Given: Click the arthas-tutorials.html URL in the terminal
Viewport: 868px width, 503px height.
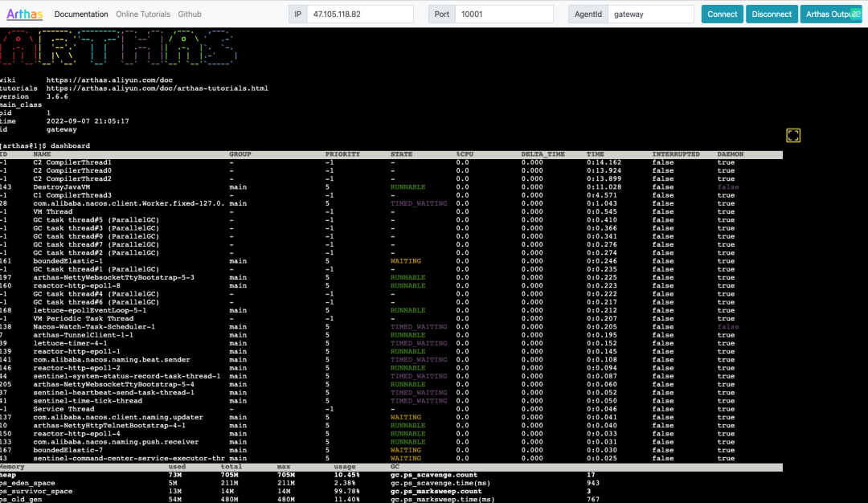Looking at the screenshot, I should click(x=157, y=88).
